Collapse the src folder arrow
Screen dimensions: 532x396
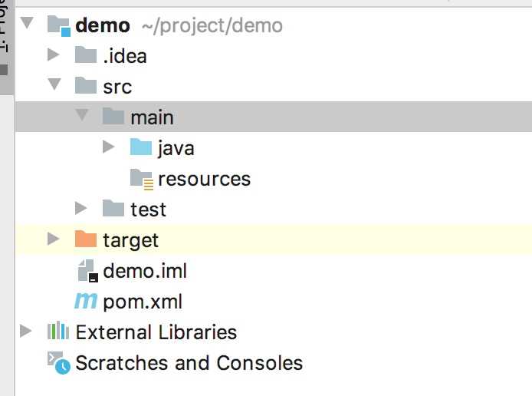coord(54,84)
